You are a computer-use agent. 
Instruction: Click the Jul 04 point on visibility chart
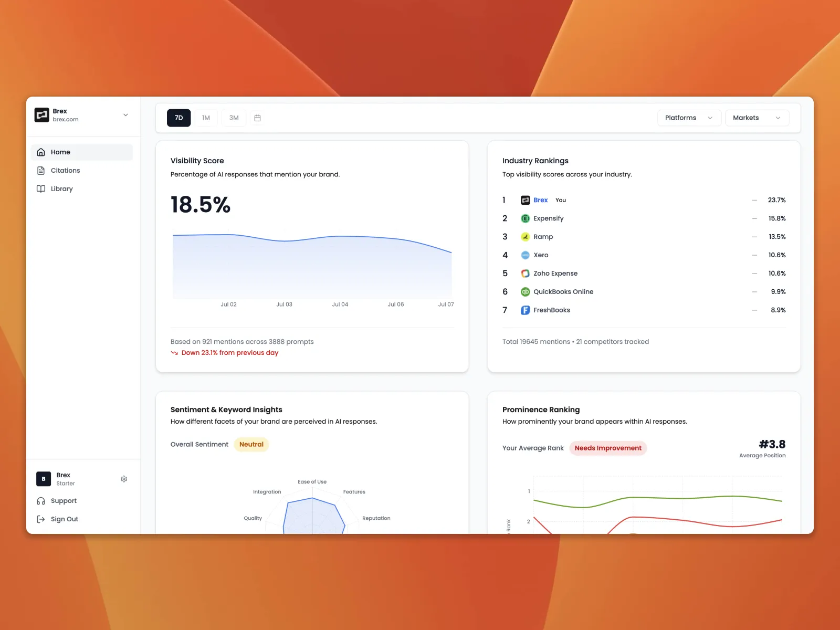(340, 237)
